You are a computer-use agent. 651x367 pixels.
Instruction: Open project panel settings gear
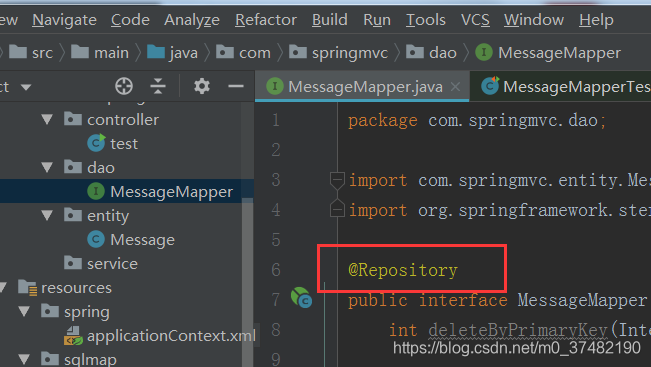click(202, 86)
